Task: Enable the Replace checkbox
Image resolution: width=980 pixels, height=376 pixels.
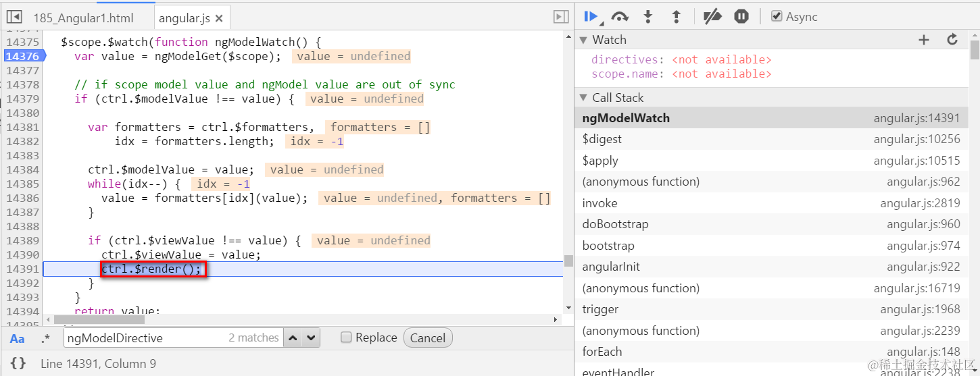Action: tap(346, 338)
